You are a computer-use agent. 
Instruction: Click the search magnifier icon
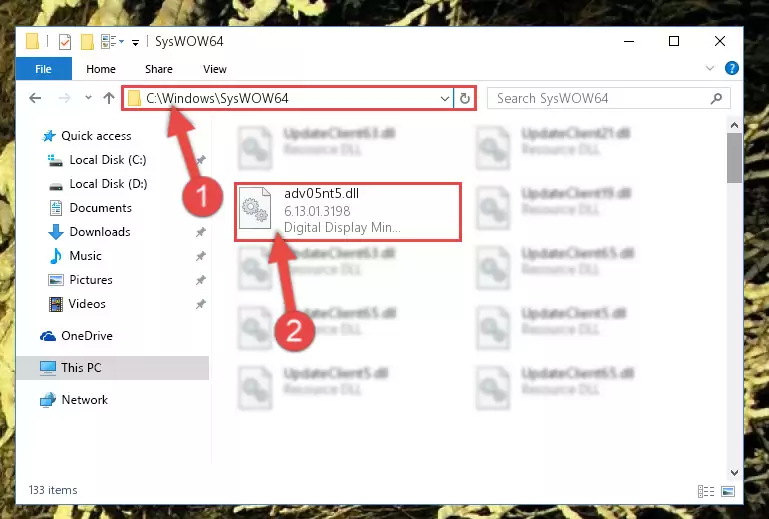point(716,99)
